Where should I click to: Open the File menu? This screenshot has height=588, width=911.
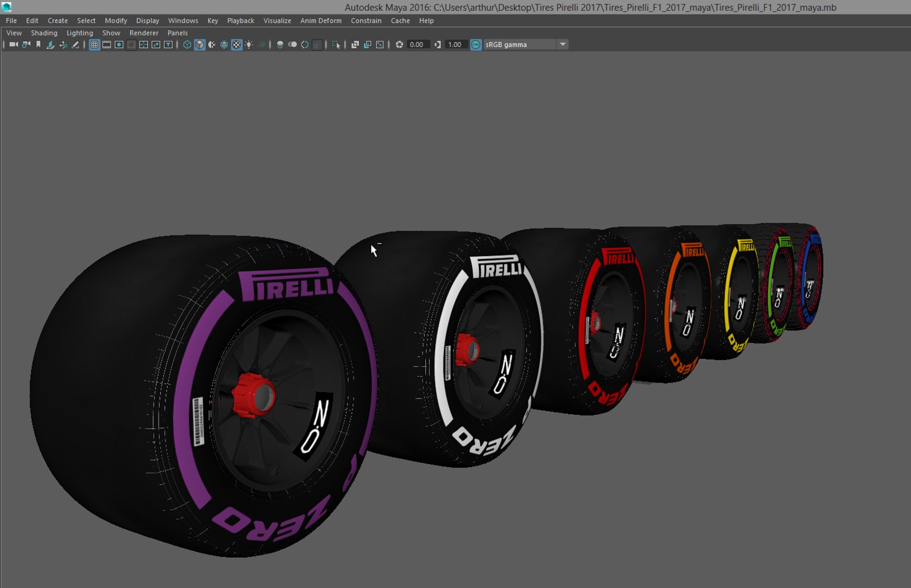pyautogui.click(x=11, y=21)
